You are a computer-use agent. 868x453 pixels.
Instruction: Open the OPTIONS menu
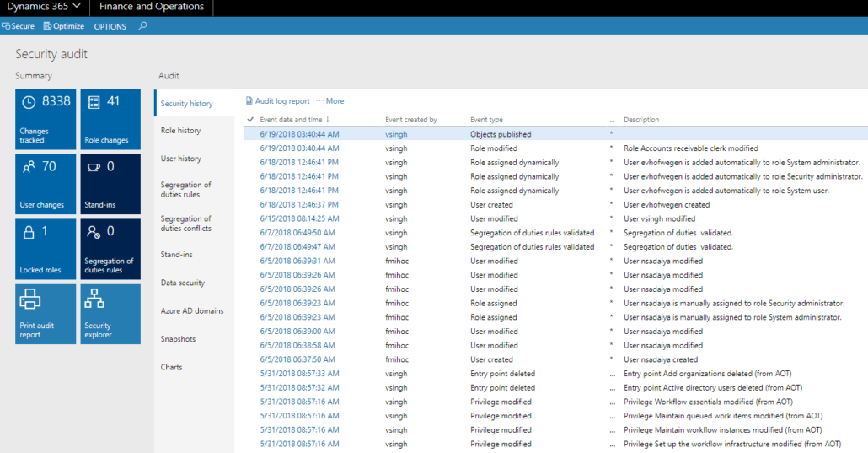coord(110,26)
